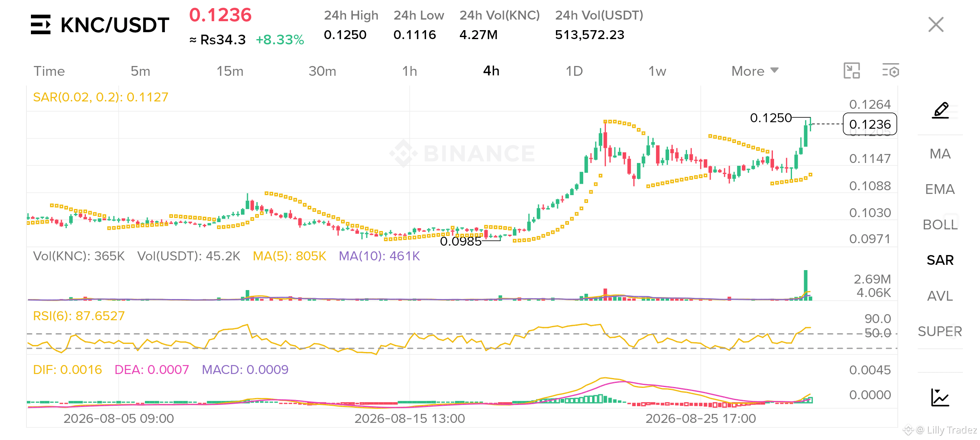
Task: Enable the MA indicator
Action: [940, 154]
